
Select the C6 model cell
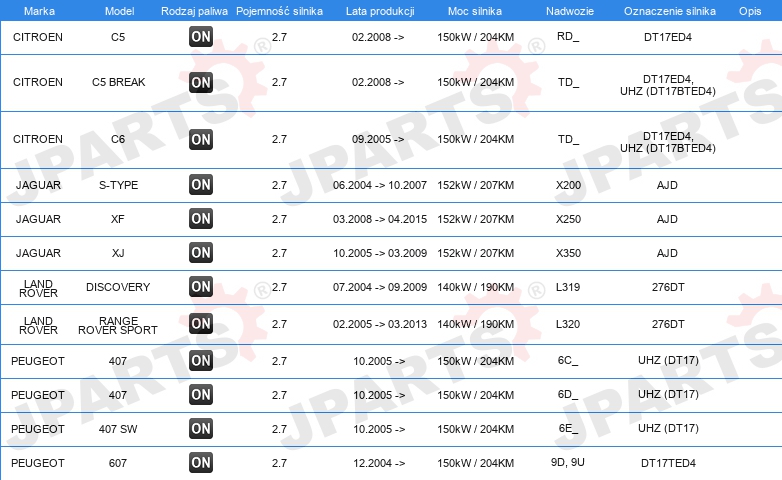tap(118, 139)
